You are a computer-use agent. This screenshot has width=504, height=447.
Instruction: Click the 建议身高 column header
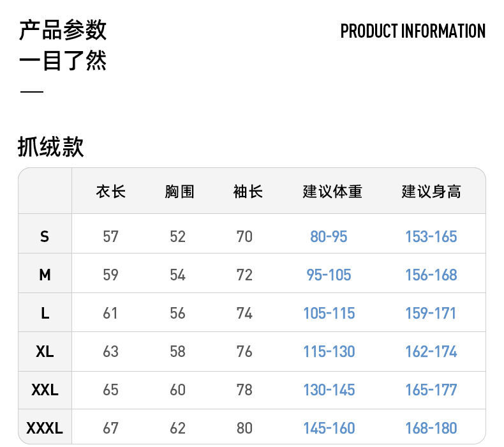point(431,192)
